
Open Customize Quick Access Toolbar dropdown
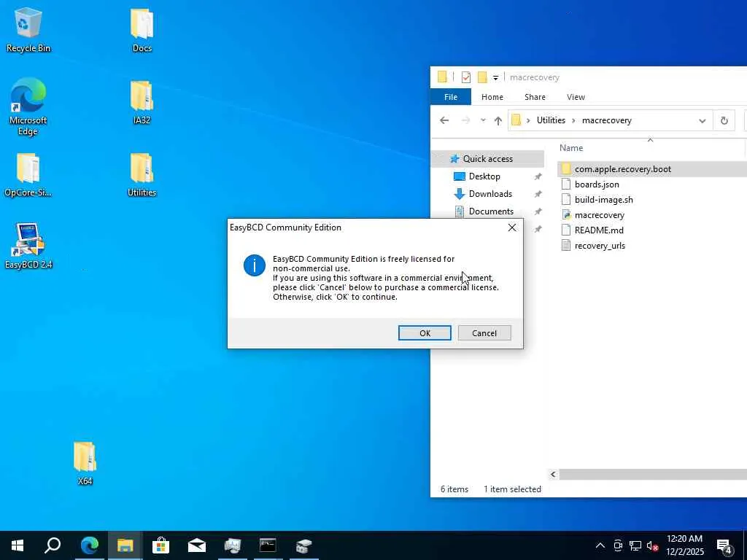tap(495, 77)
